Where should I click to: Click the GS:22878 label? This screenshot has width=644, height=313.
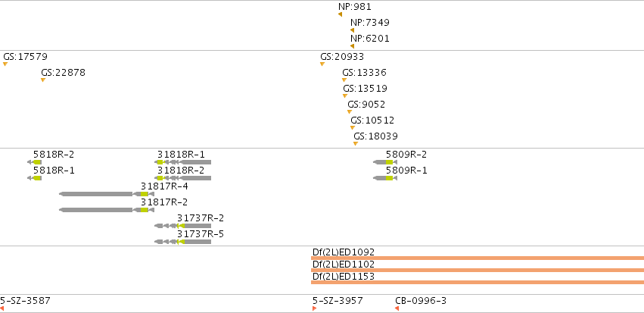[64, 73]
